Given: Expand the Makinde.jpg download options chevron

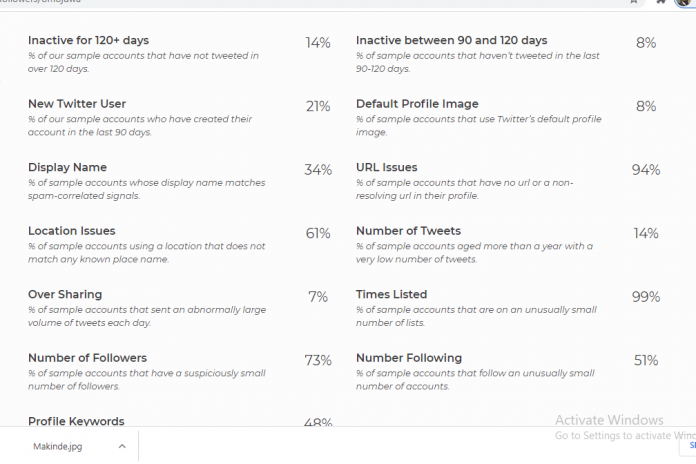Looking at the screenshot, I should pos(121,446).
